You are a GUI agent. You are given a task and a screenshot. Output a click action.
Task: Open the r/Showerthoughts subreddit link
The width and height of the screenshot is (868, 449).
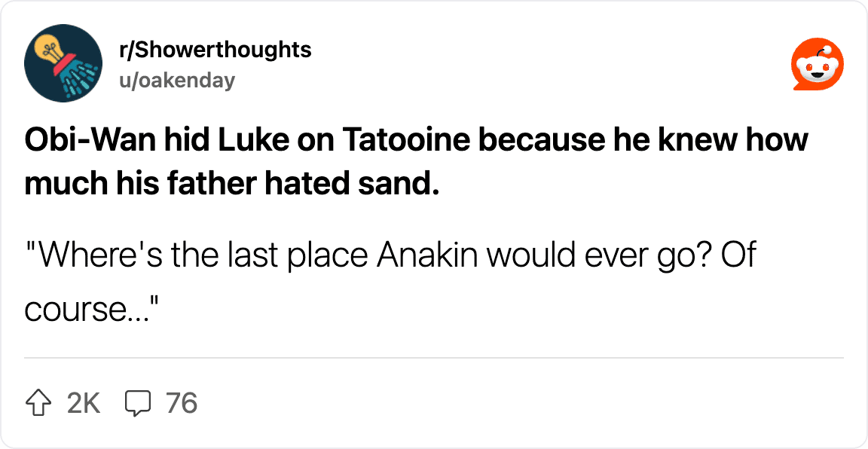point(215,50)
